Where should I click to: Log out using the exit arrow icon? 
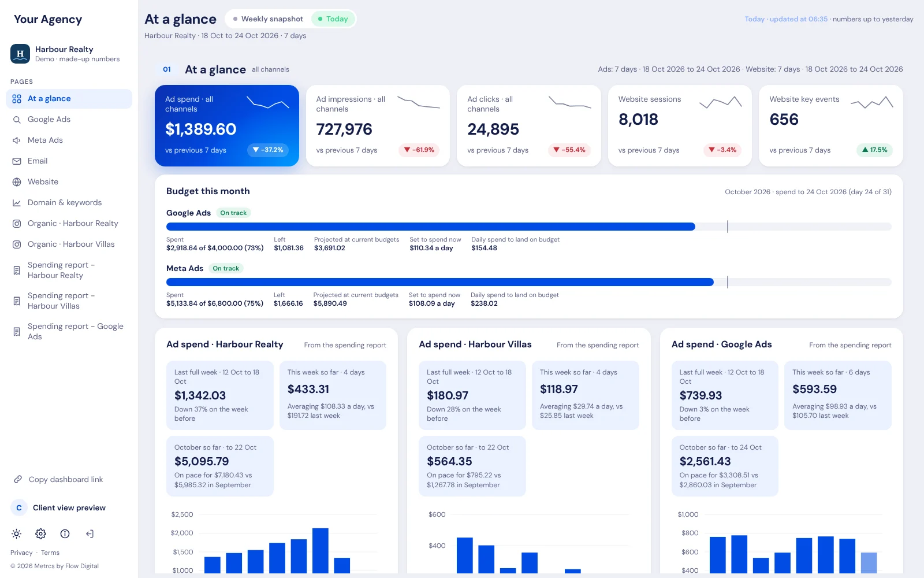90,533
